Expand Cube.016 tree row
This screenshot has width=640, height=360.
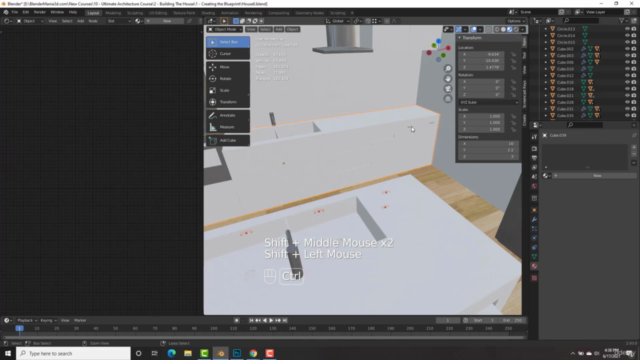pyautogui.click(x=546, y=82)
